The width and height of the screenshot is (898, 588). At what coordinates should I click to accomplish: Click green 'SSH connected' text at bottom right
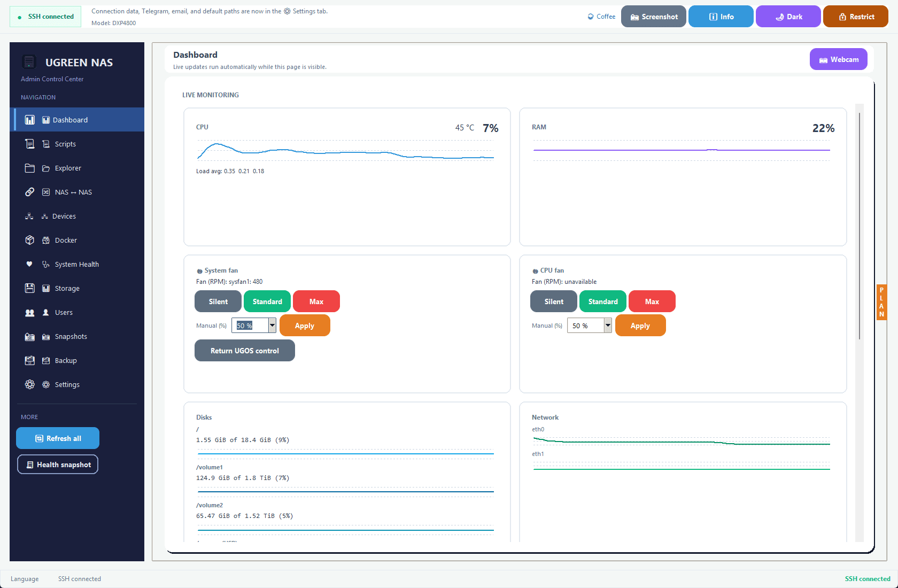868,579
